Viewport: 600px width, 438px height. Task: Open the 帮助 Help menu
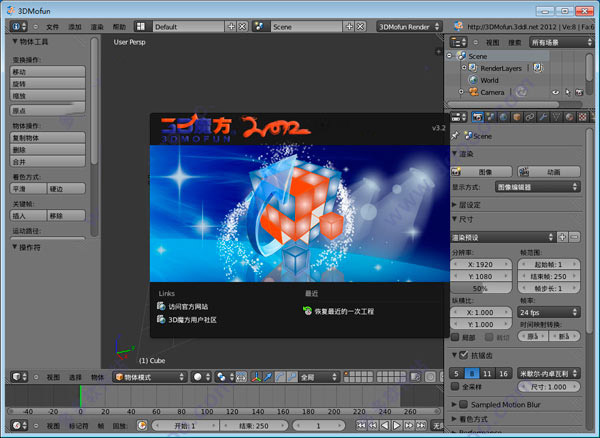tap(119, 27)
